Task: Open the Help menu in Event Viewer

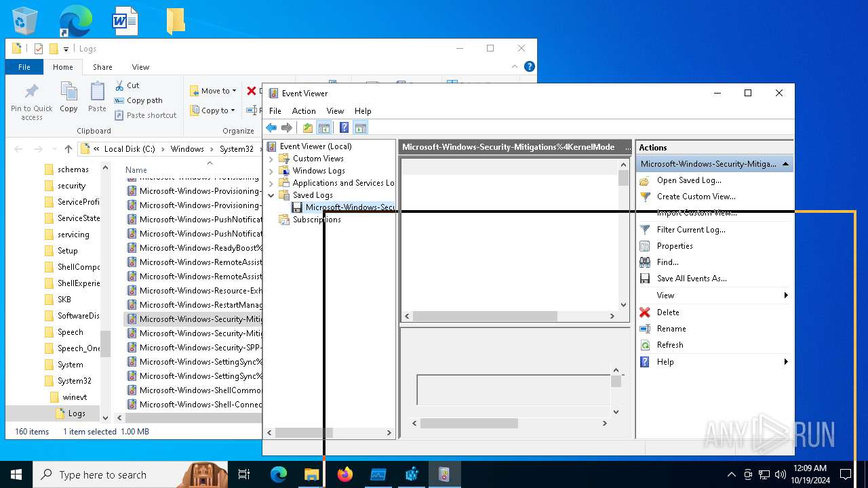Action: [363, 111]
